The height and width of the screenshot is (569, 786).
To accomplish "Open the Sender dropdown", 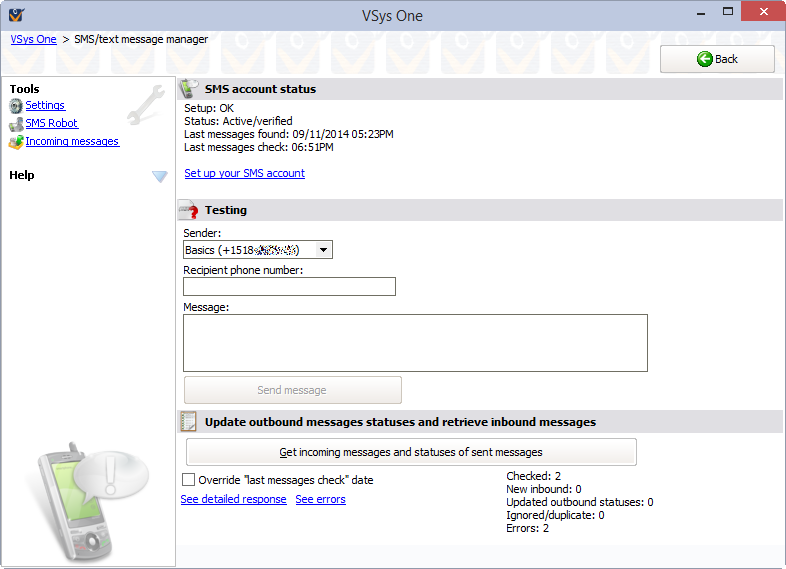I will (x=258, y=250).
